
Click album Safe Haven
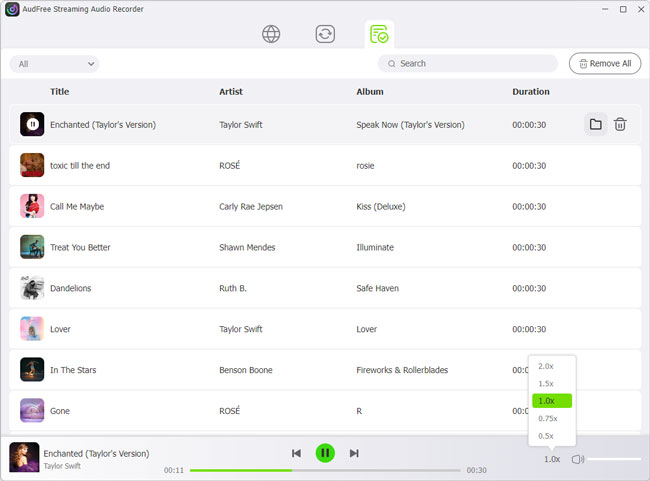coord(378,288)
